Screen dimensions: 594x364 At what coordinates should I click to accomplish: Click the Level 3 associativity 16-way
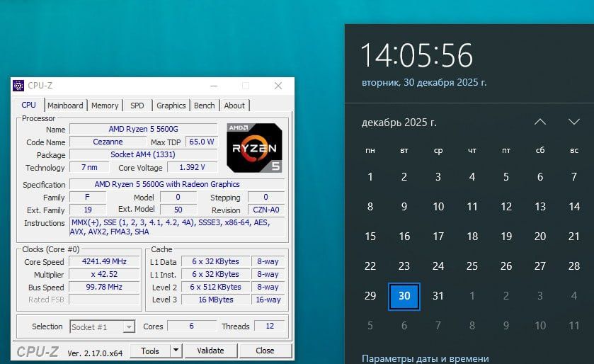pos(268,300)
